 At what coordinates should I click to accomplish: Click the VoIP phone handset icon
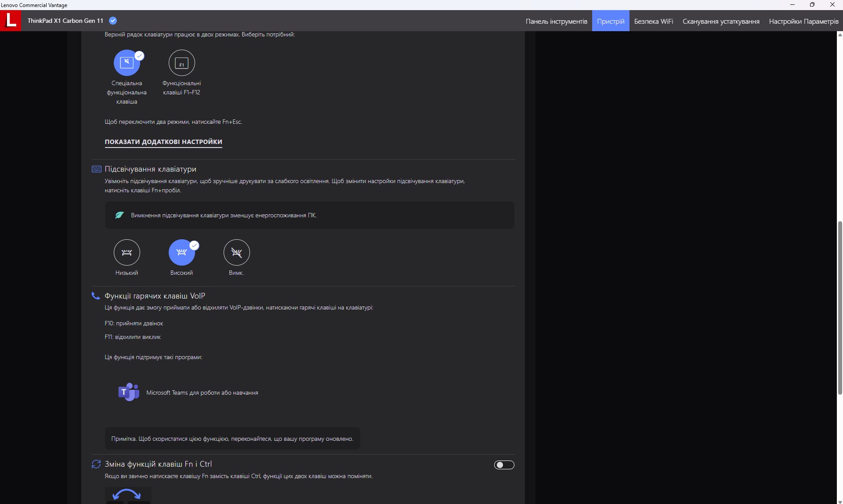point(95,296)
